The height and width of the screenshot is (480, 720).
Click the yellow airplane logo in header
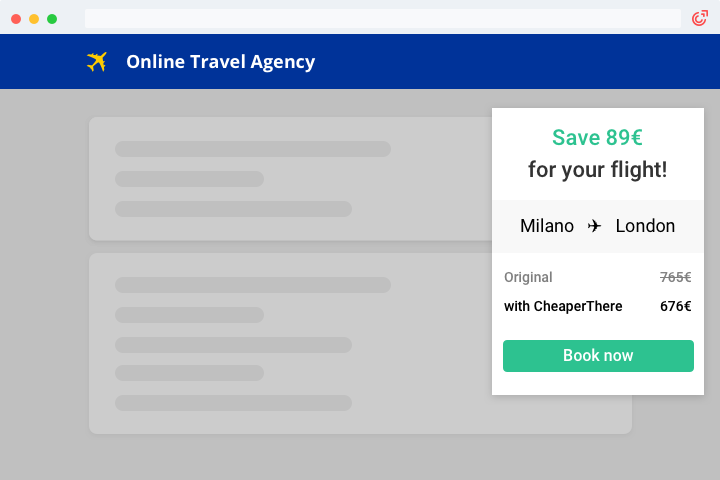coord(97,62)
